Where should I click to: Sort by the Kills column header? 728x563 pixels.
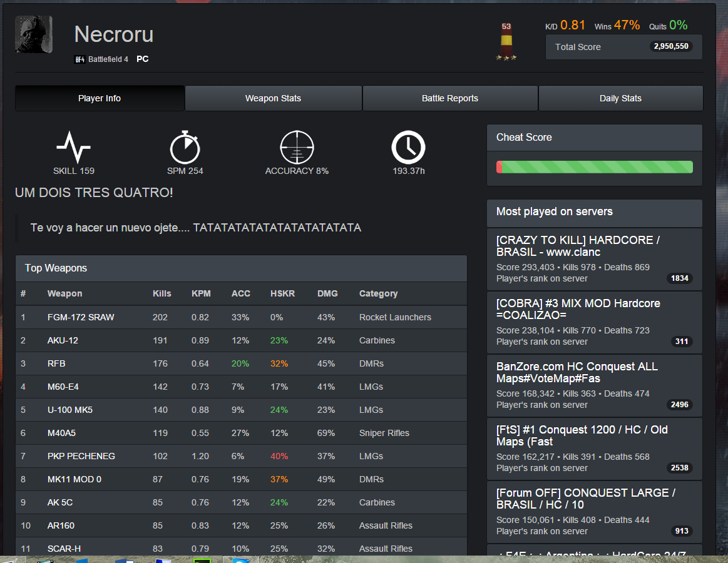coord(162,293)
